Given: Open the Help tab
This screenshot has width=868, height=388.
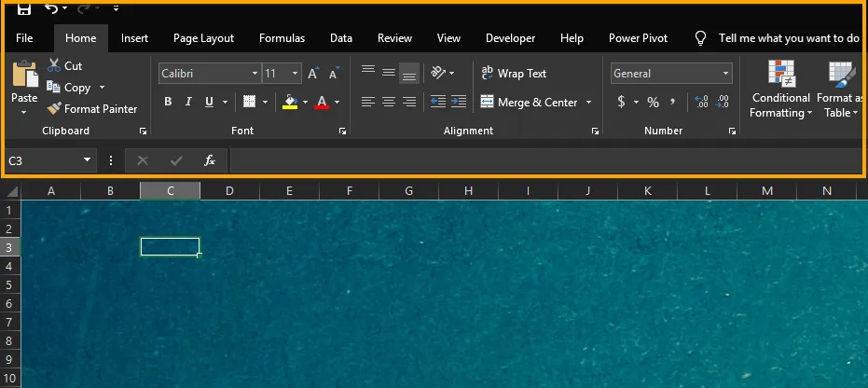Looking at the screenshot, I should tap(572, 38).
